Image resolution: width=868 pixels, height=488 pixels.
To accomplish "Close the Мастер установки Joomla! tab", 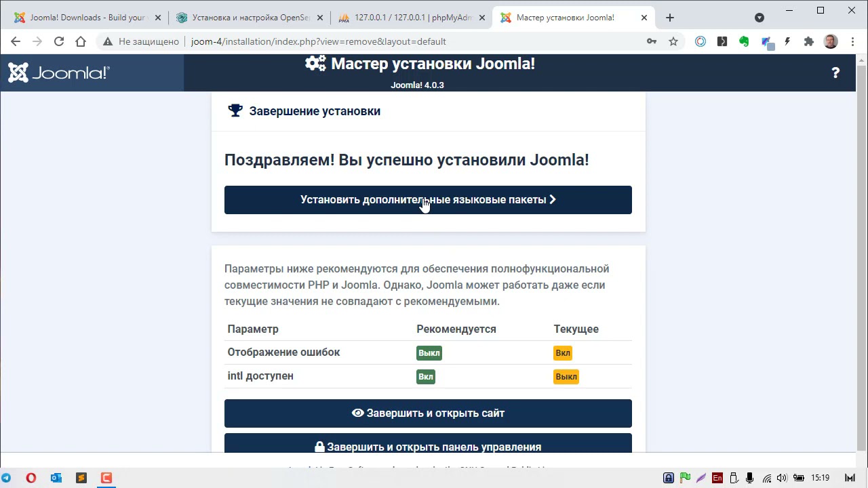I will [x=644, y=18].
